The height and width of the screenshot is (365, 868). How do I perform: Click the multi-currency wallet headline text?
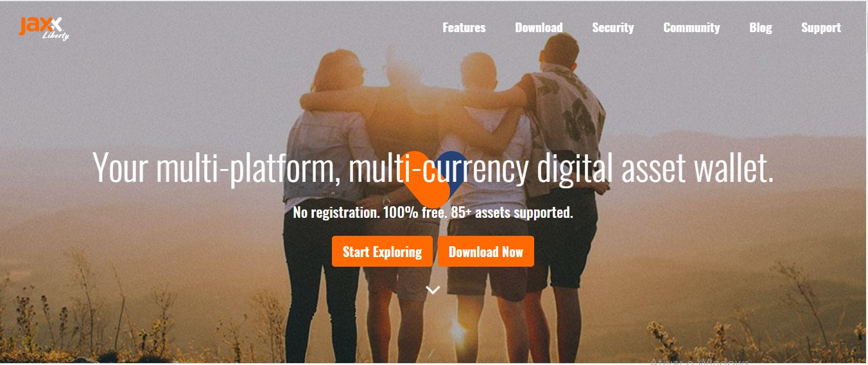433,167
